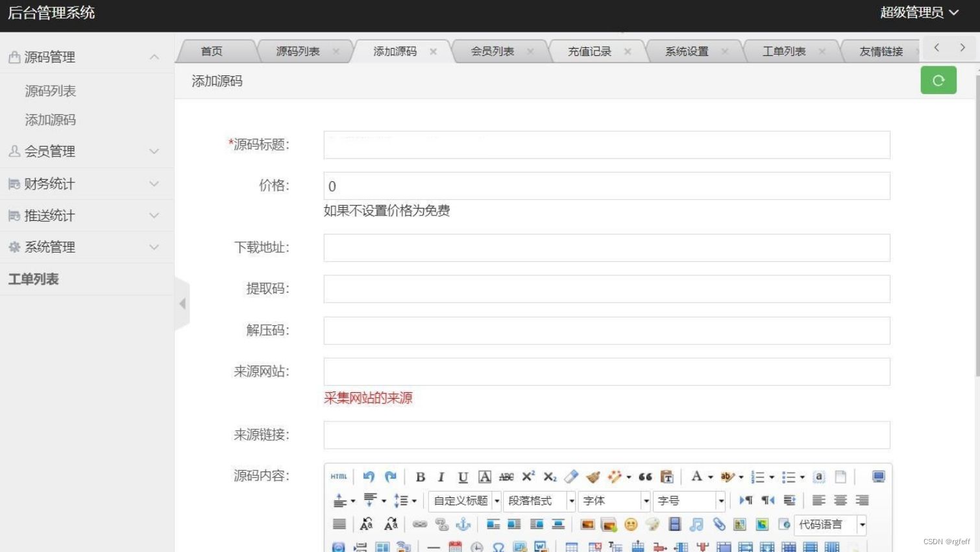980x552 pixels.
Task: Apply underline formatting in the editor
Action: click(463, 477)
